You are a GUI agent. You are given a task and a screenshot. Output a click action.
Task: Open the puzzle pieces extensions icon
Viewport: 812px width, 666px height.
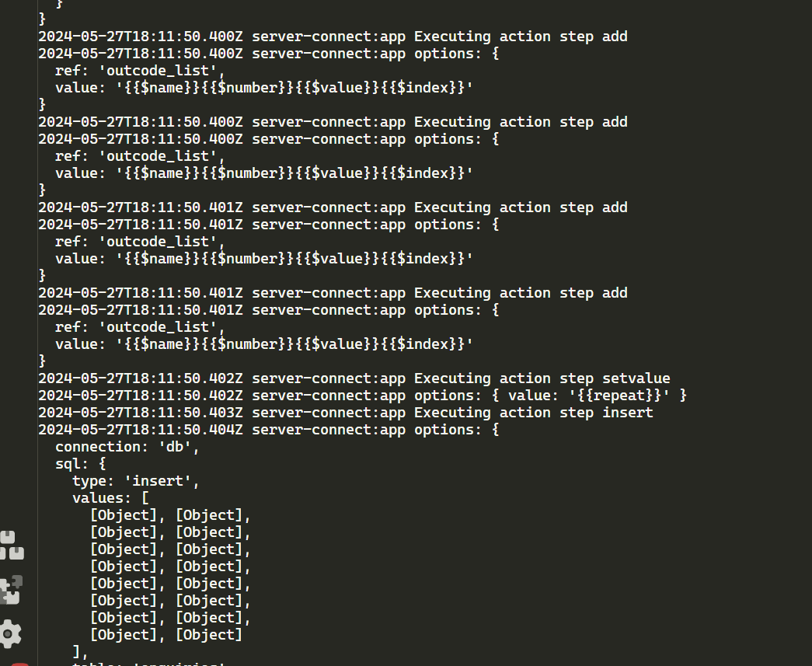point(12,589)
